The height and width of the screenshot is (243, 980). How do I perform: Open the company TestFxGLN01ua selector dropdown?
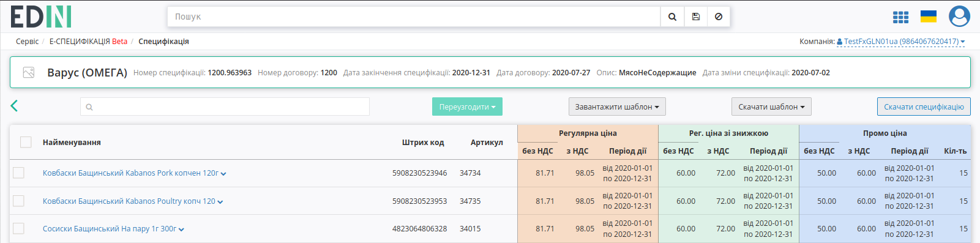901,42
